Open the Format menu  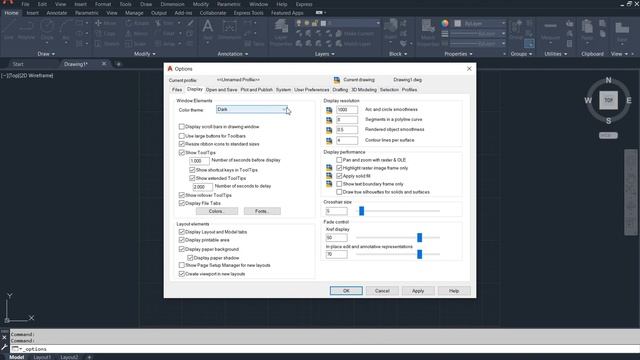[103, 4]
